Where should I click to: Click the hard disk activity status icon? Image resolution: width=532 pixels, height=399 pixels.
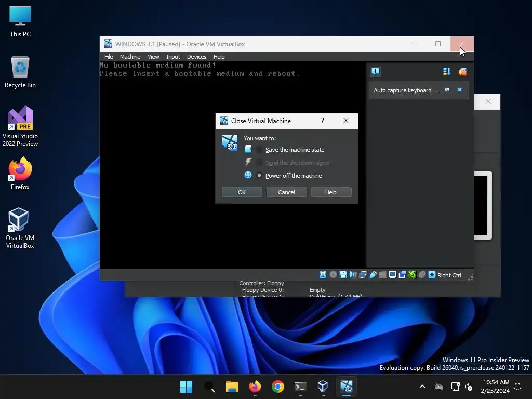323,275
